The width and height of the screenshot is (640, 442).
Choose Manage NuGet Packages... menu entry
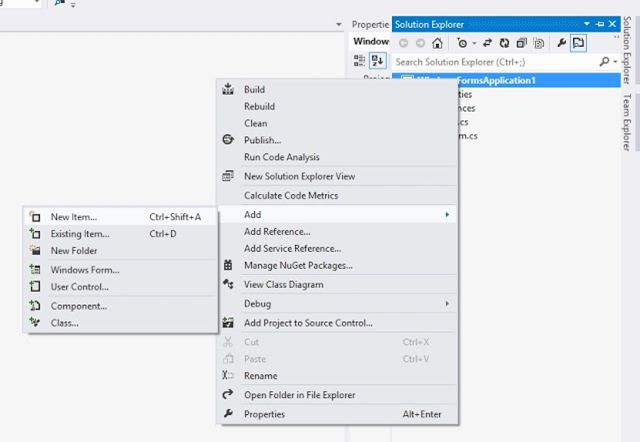coord(298,265)
